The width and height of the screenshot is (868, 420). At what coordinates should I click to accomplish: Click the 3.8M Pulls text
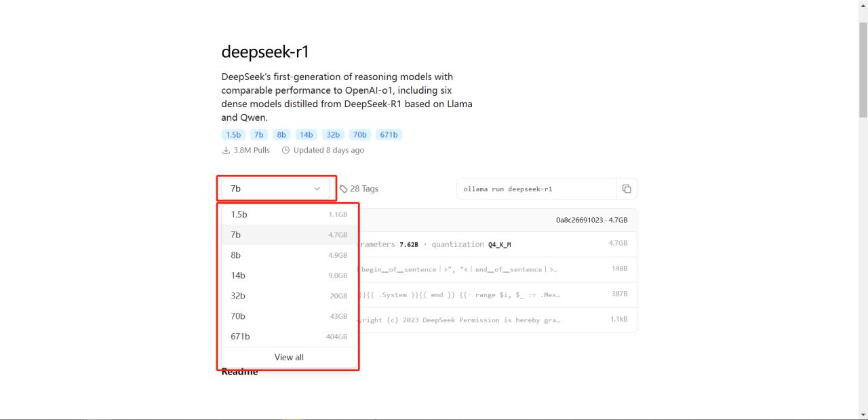(x=245, y=150)
